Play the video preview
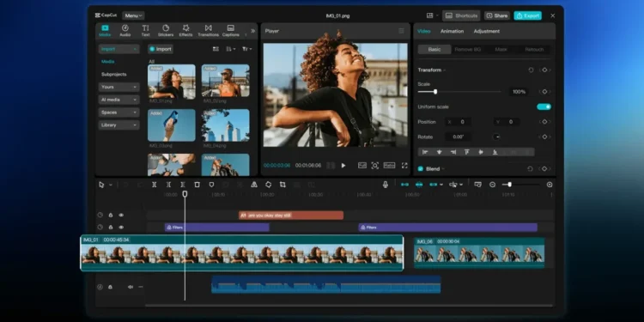644x322 pixels. click(x=343, y=166)
